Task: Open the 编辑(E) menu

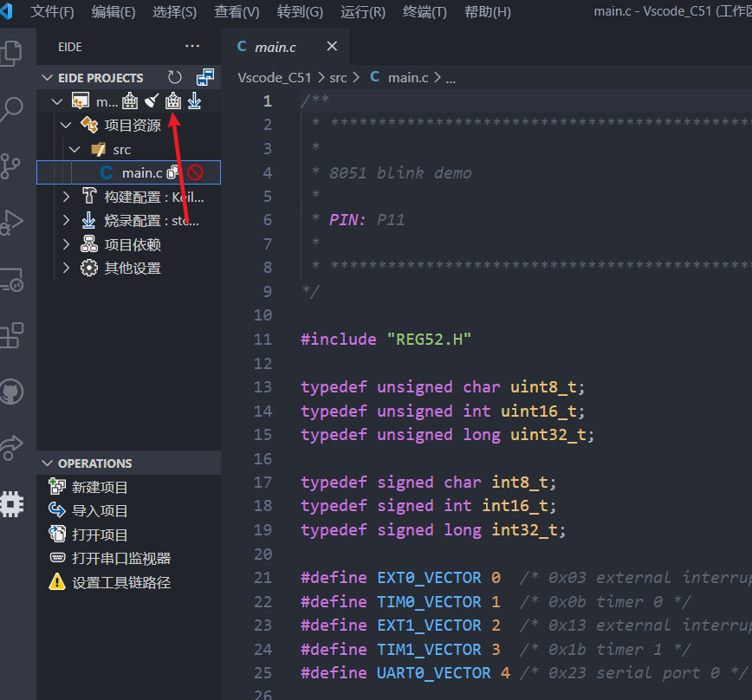Action: coord(113,11)
